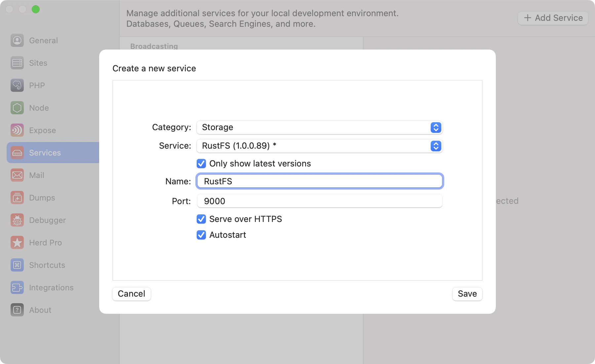Open the Expose panel
This screenshot has height=364, width=595.
(42, 130)
